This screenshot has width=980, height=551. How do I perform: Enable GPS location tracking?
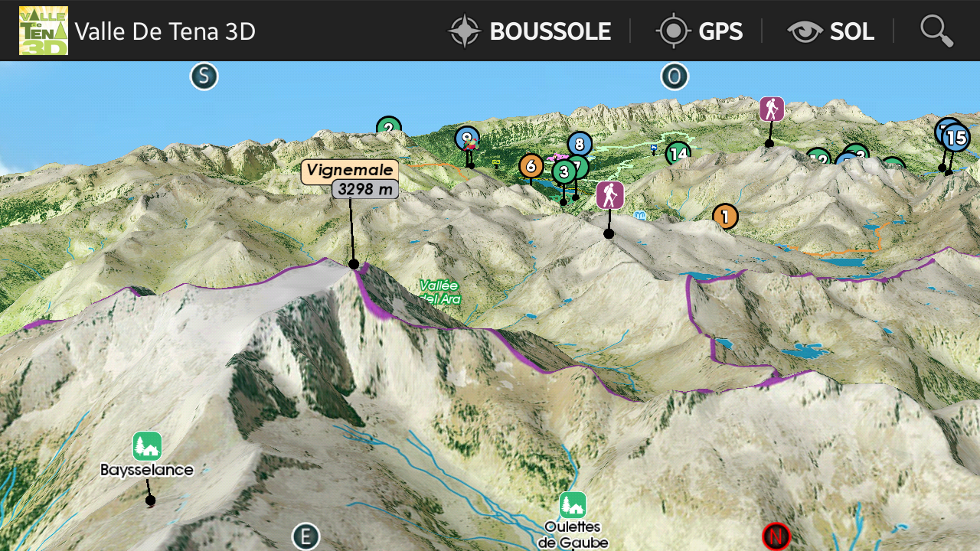pos(699,31)
